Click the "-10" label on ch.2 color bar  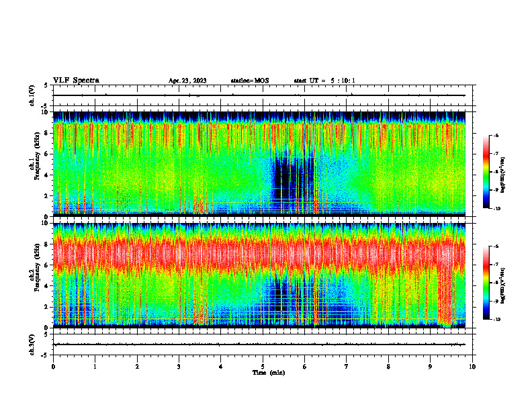click(496, 320)
